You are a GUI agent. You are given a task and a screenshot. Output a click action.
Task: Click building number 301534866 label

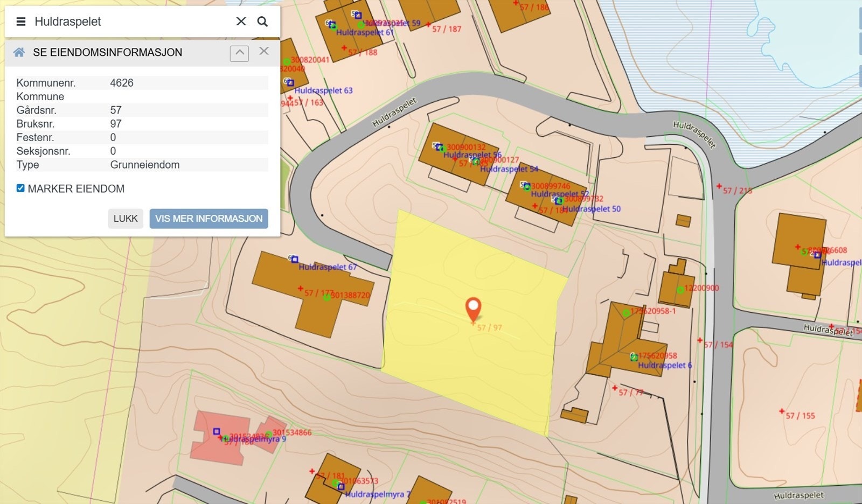292,432
